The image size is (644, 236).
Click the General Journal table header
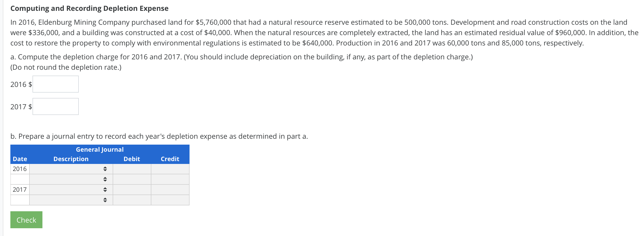(99, 149)
